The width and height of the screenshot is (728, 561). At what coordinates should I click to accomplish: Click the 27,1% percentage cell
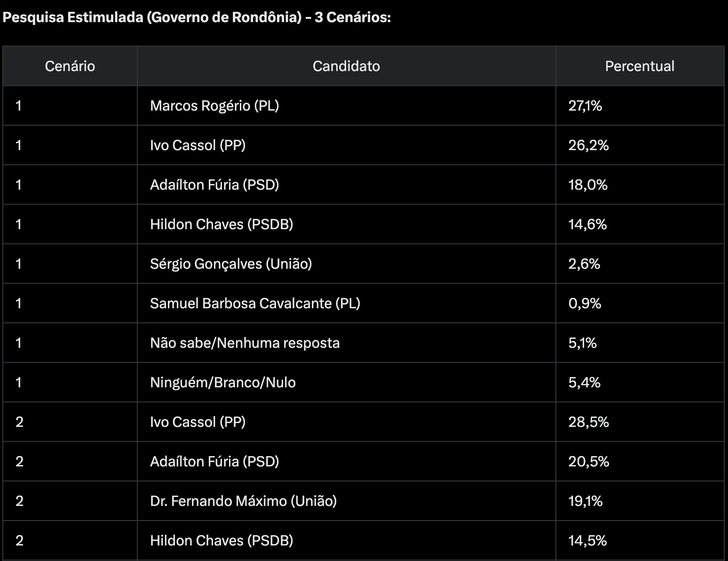(585, 105)
